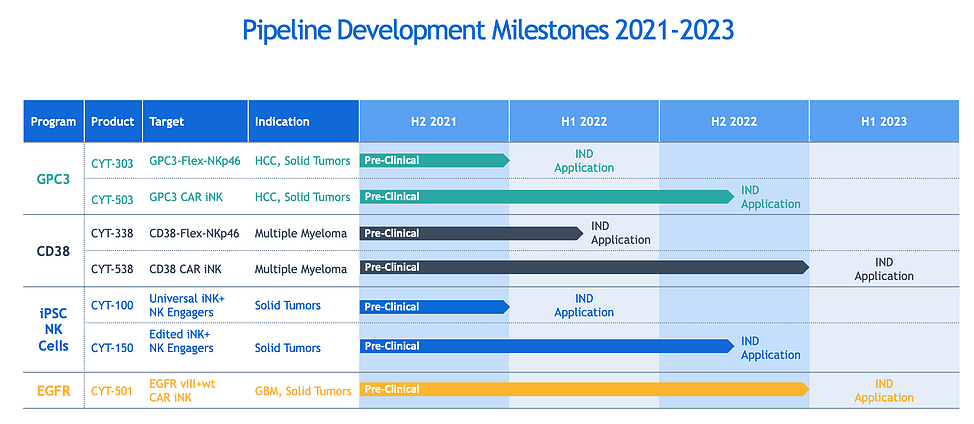The image size is (974, 424).
Task: Click product code CYT-150
Action: point(112,348)
